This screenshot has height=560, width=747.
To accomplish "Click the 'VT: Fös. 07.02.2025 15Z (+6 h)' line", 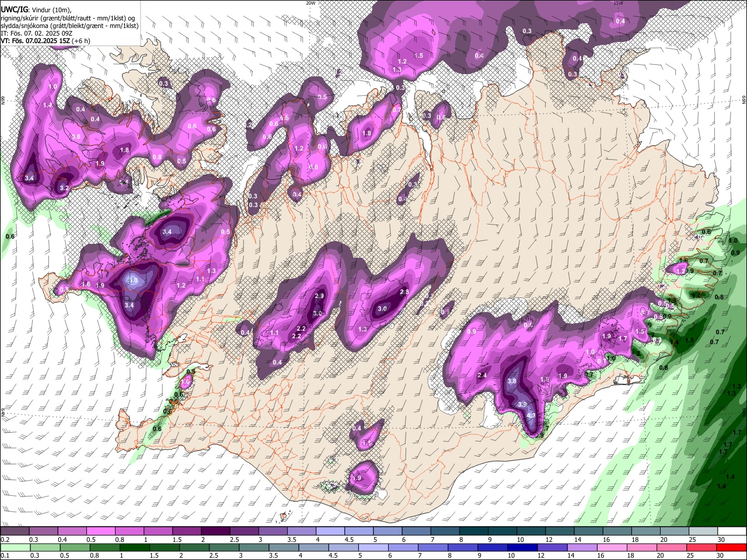I will tap(46, 41).
